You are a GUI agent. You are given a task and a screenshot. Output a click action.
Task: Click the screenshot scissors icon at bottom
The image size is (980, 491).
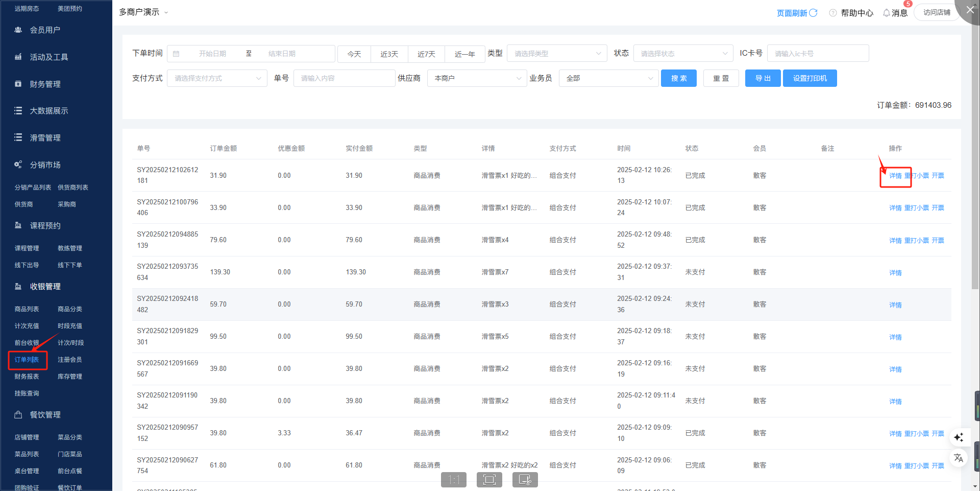[x=525, y=479]
